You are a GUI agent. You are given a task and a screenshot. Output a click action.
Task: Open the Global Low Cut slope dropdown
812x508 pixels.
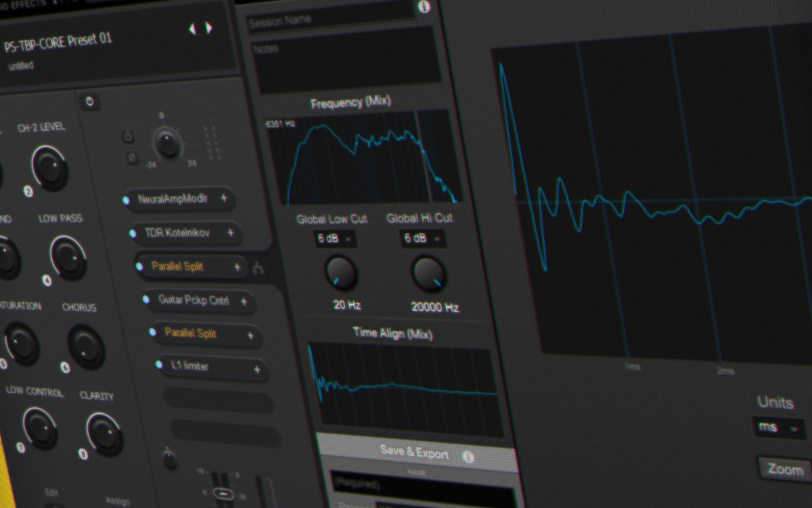(x=335, y=238)
